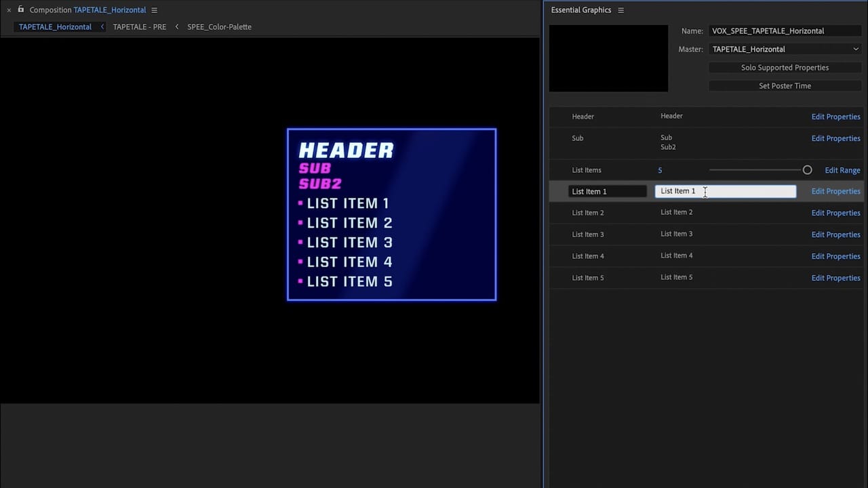868x488 pixels.
Task: Click the Set Poster Time button
Action: (785, 86)
